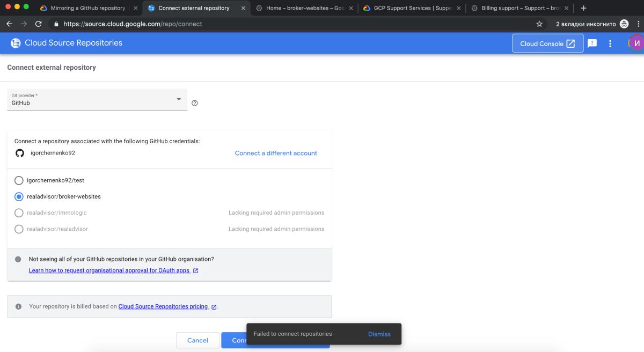The width and height of the screenshot is (644, 352).
Task: Click browser forward arrow
Action: (x=24, y=24)
